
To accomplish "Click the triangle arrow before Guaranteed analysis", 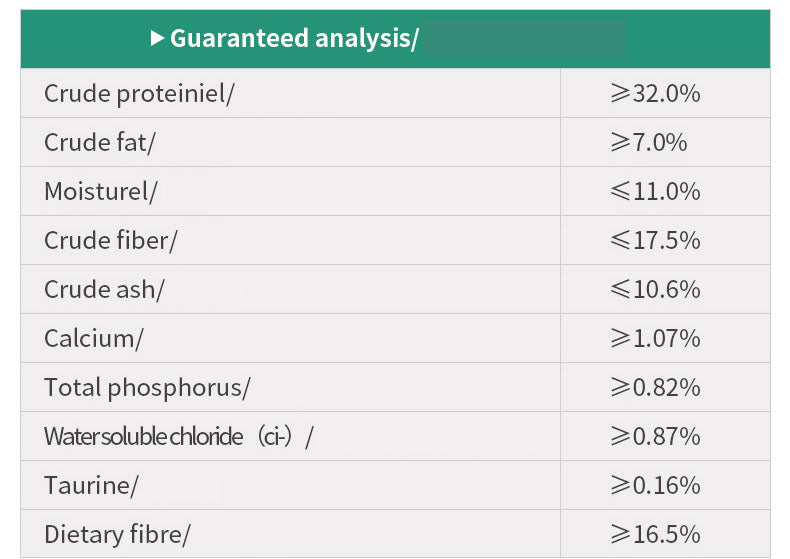I will [157, 38].
